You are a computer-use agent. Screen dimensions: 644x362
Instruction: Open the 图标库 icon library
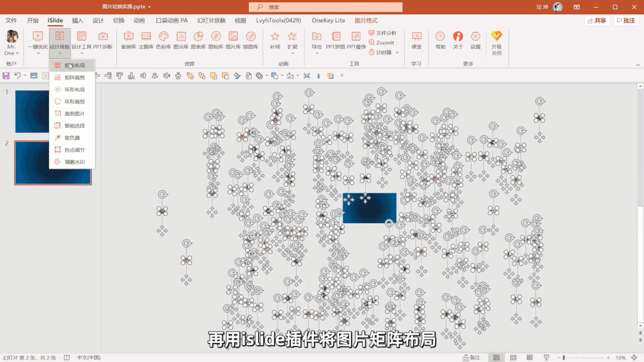point(215,41)
